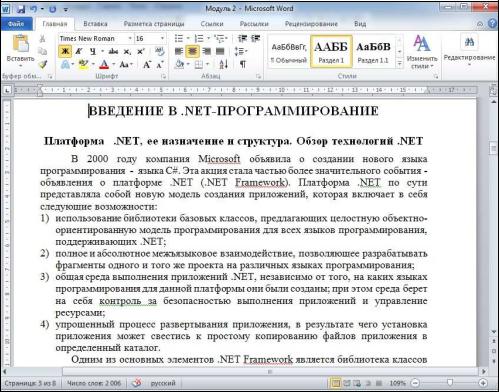This screenshot has width=499, height=392.
Task: Click the Clear Formatting icon
Action: (160, 51)
